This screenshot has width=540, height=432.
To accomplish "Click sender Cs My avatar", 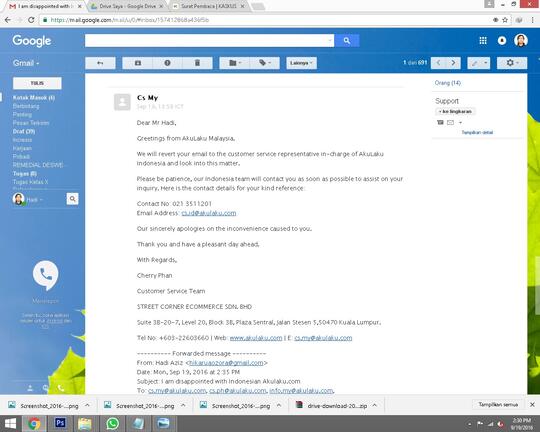I will coord(122,102).
